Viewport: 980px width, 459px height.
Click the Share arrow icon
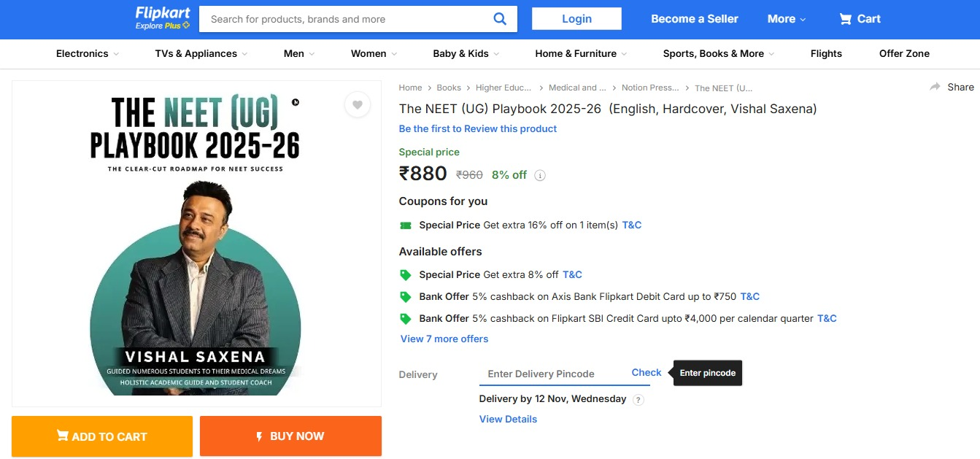coord(935,87)
